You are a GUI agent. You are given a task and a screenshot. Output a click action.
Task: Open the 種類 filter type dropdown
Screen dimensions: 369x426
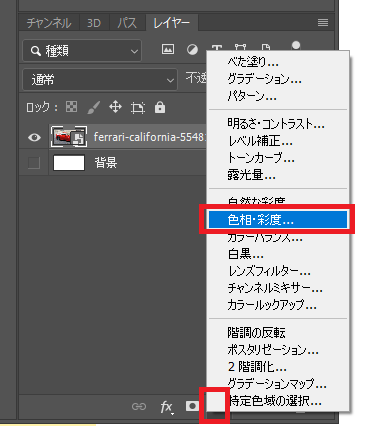[82, 51]
